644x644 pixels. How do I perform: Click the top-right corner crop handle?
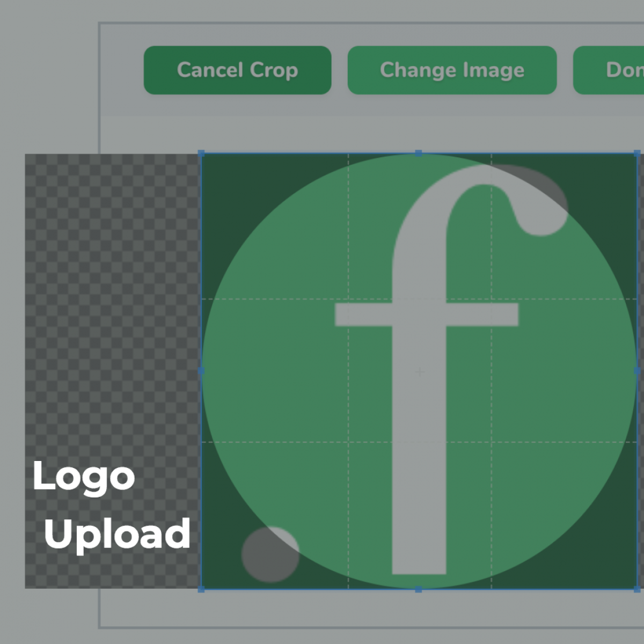tap(637, 153)
